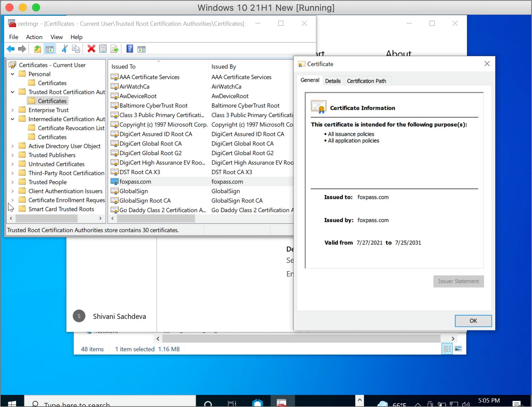This screenshot has width=532, height=407.
Task: Click the Export List toolbar icon
Action: tap(114, 49)
